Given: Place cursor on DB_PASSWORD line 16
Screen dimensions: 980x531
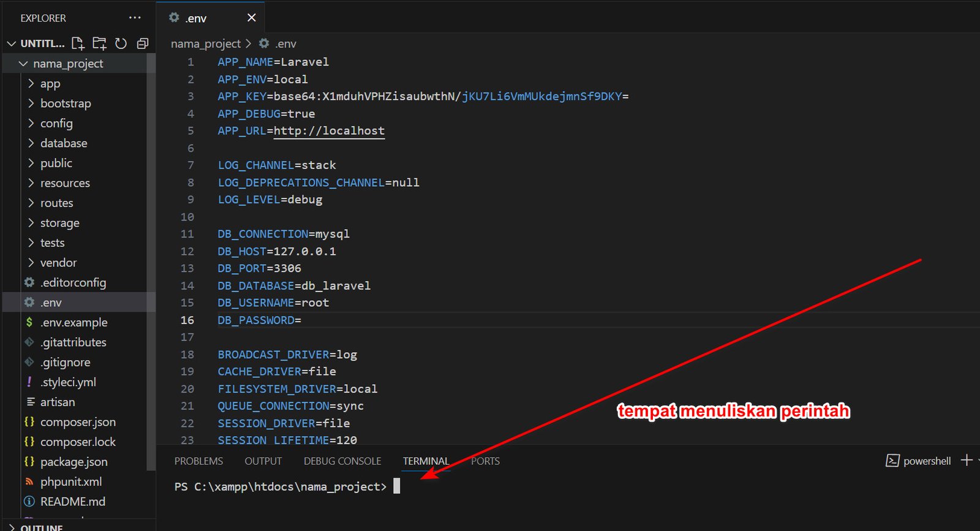Looking at the screenshot, I should coord(259,320).
